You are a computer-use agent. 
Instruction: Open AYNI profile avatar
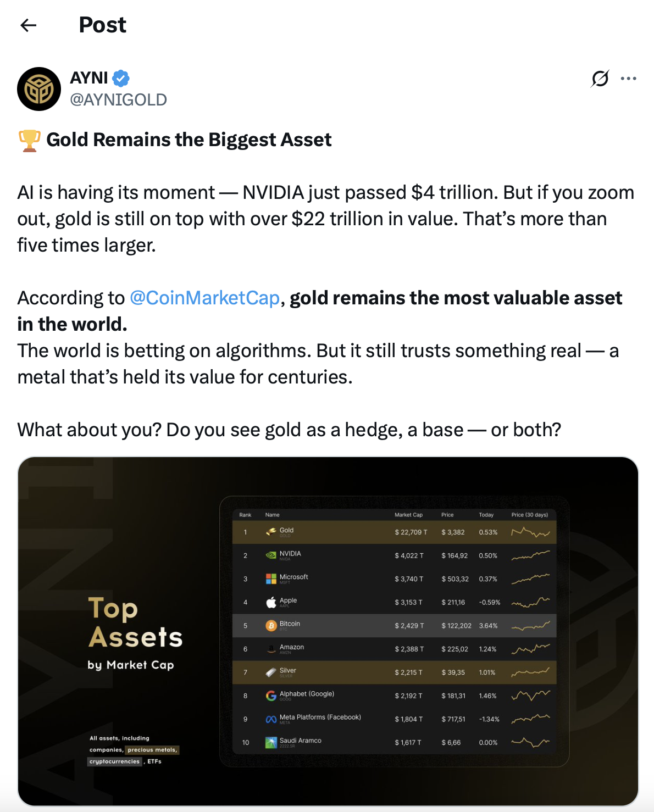(39, 89)
